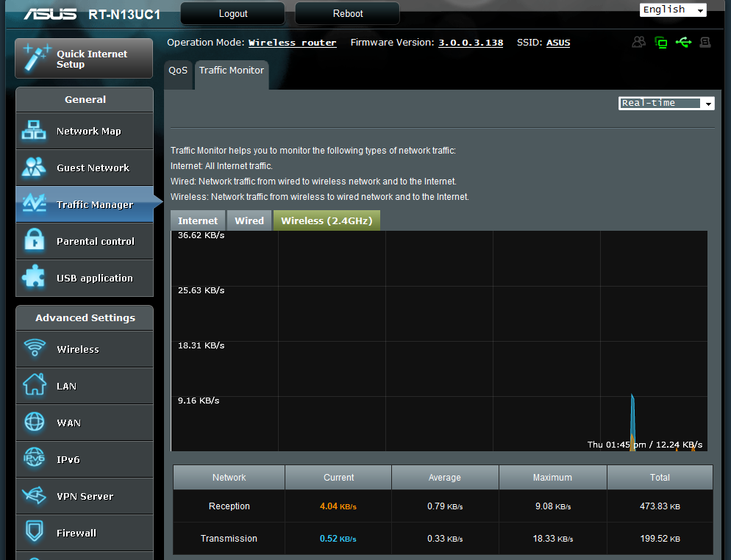Click the Reception maximum 9.08 KB/s
The image size is (731, 560).
click(553, 506)
